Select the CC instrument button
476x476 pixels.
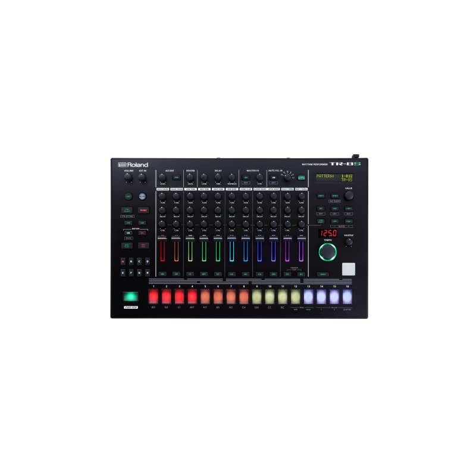click(x=287, y=274)
